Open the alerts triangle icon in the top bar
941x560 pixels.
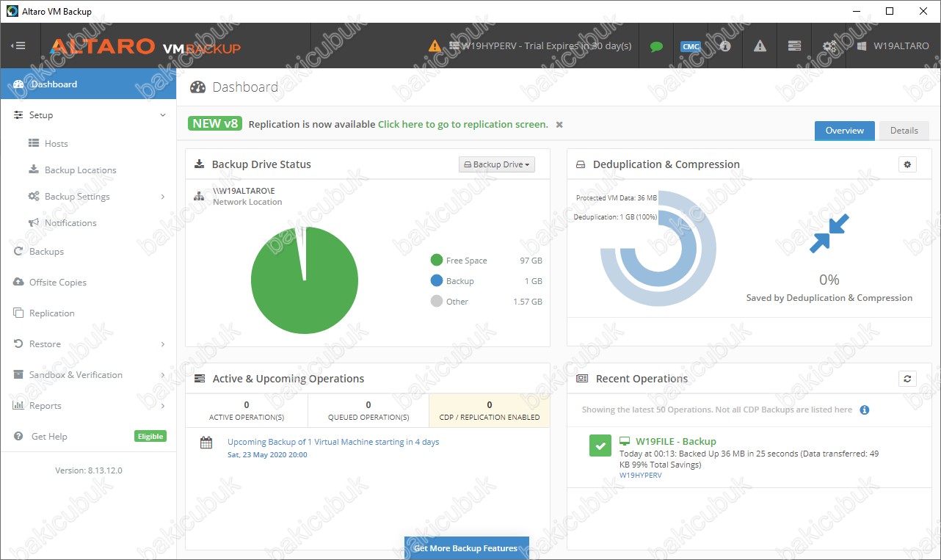[760, 46]
